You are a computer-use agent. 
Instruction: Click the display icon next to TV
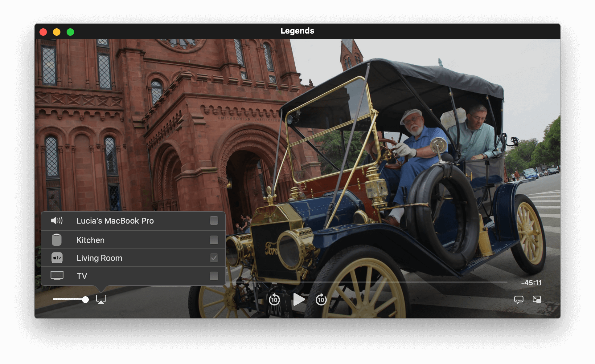[x=57, y=276]
